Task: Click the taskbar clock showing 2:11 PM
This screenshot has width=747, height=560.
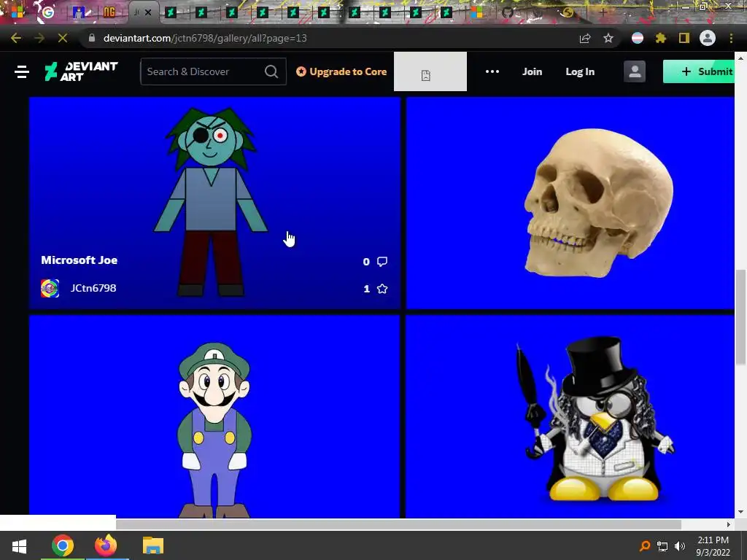Action: (713, 546)
